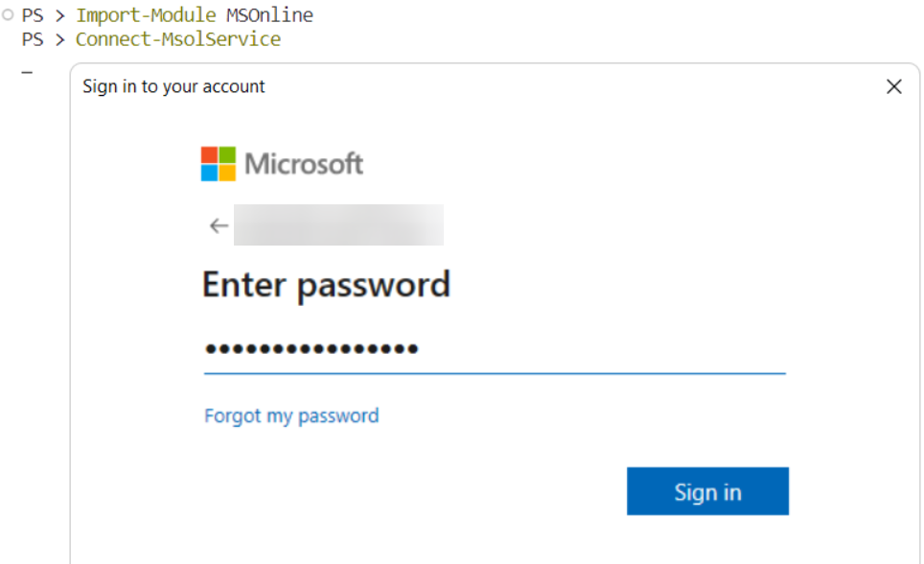Viewport: 924px width, 564px height.
Task: Select the blurred account name
Action: tap(339, 224)
